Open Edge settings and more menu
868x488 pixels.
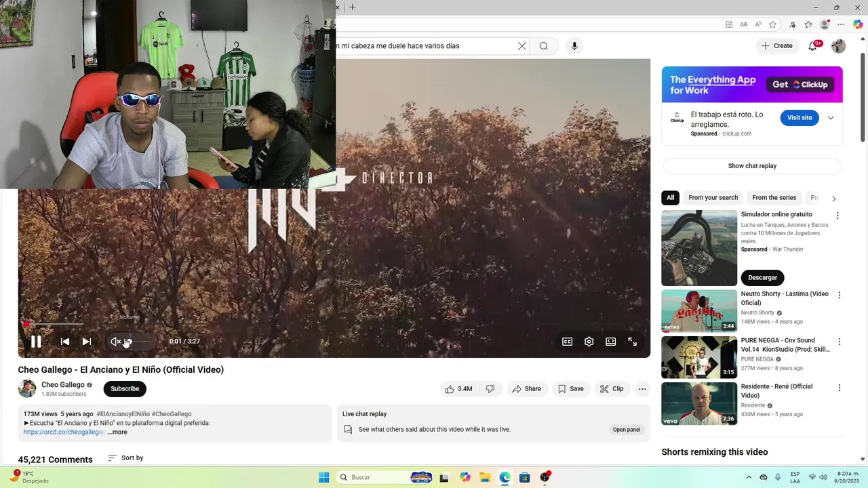pos(841,24)
